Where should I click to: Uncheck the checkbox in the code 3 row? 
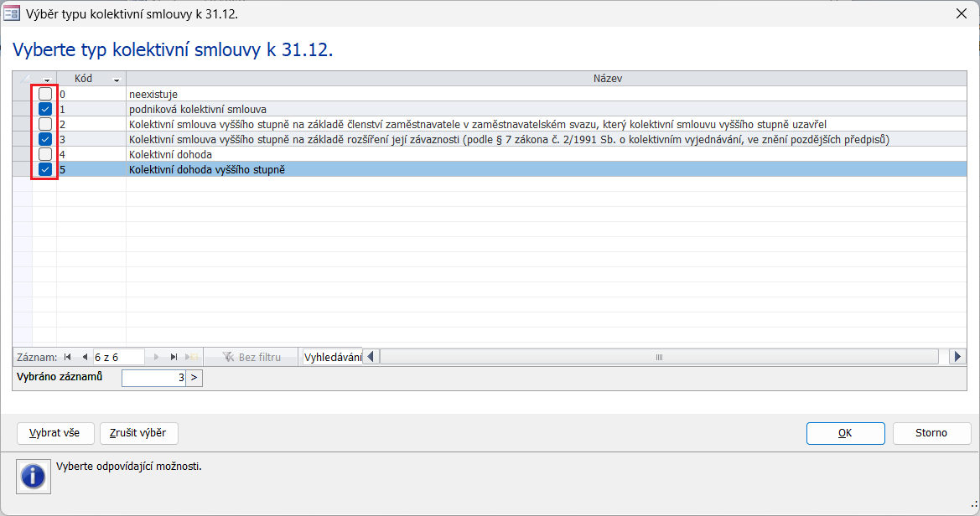click(45, 139)
